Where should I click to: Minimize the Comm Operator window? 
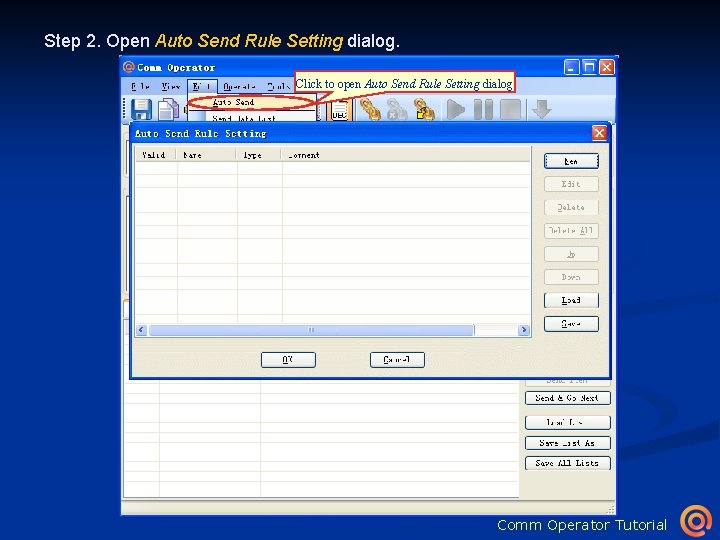(x=571, y=68)
